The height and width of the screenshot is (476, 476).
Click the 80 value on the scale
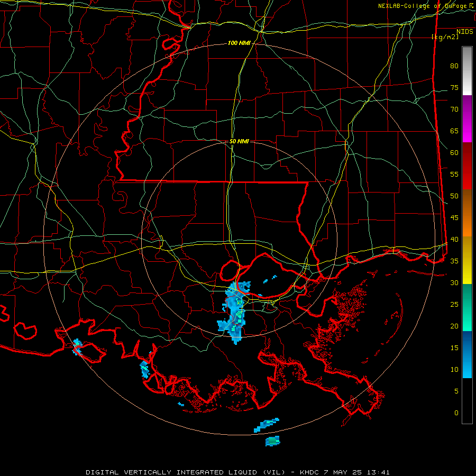454,66
